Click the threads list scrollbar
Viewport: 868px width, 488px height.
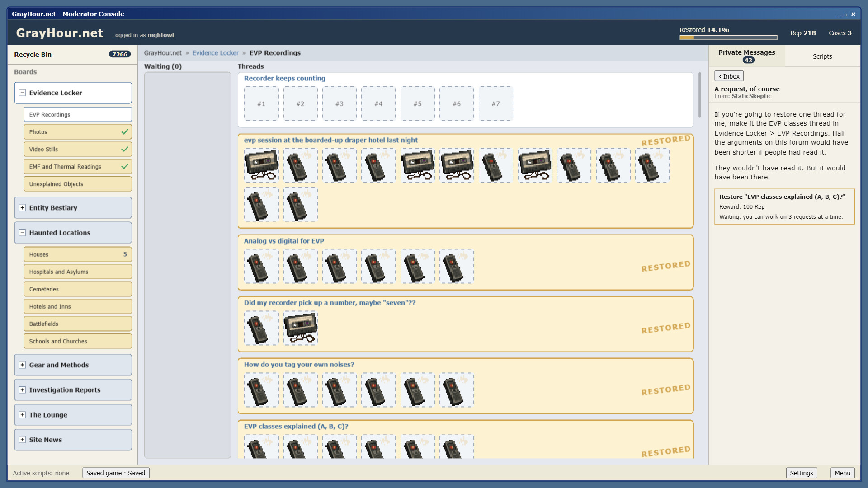point(699,95)
